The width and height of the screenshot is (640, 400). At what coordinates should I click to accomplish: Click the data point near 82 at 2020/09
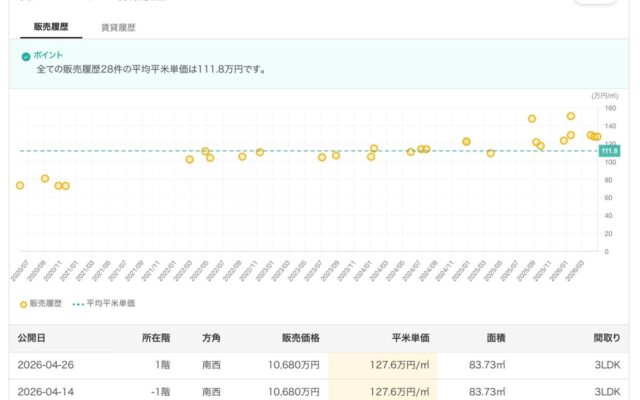pos(45,179)
